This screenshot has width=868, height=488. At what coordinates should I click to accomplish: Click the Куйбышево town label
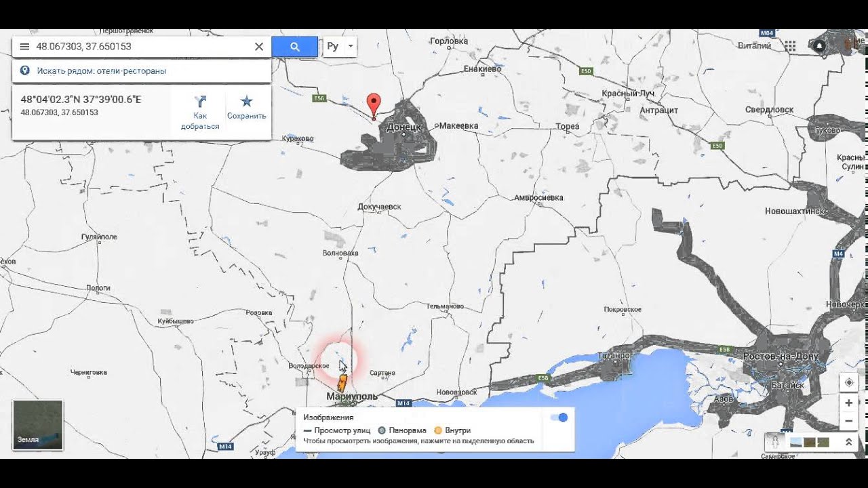[176, 321]
